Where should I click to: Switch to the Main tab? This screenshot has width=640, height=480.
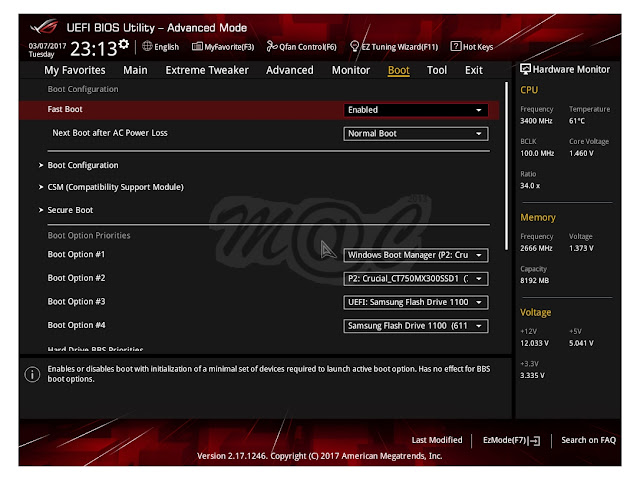click(x=135, y=70)
